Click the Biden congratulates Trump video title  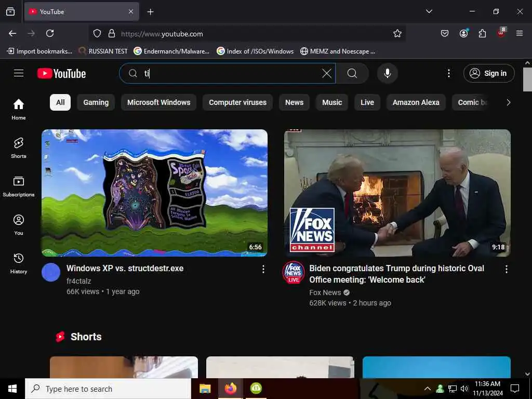pyautogui.click(x=396, y=274)
